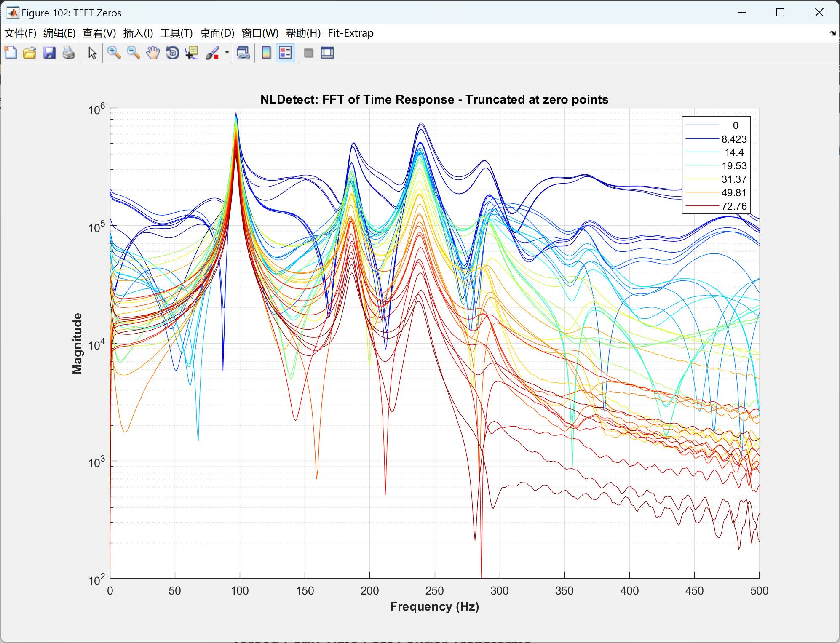Open the 文件(F) menu
840x643 pixels.
tap(20, 33)
